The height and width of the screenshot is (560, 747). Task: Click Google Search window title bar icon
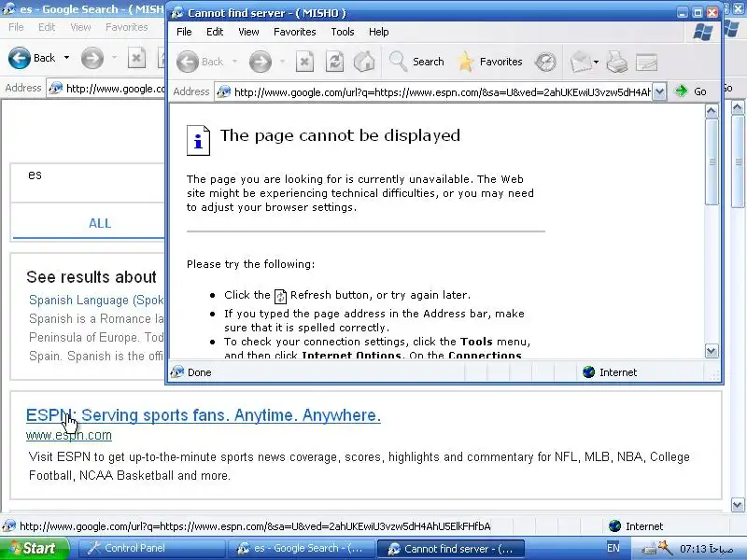(x=9, y=9)
